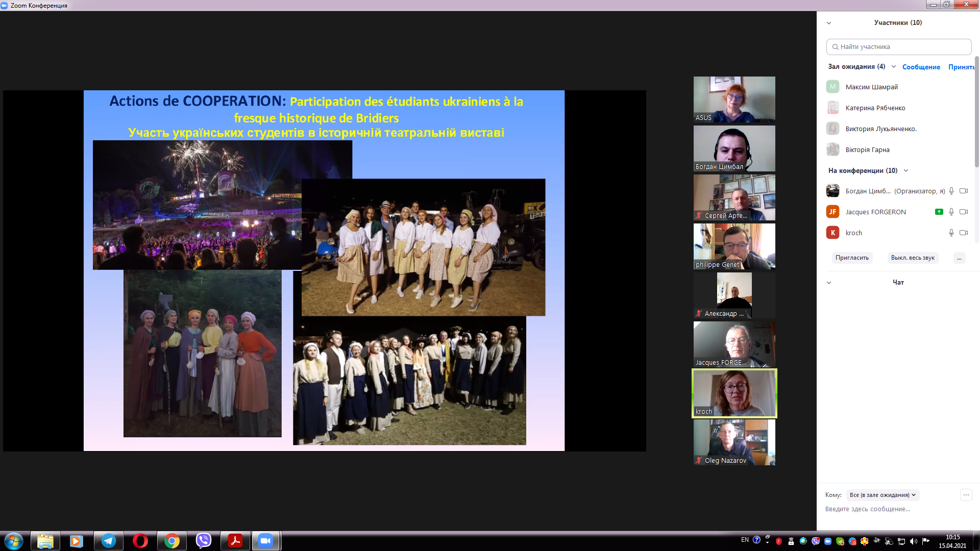The height and width of the screenshot is (551, 980).
Task: Open Adobe Acrobat from the taskbar
Action: click(x=235, y=541)
